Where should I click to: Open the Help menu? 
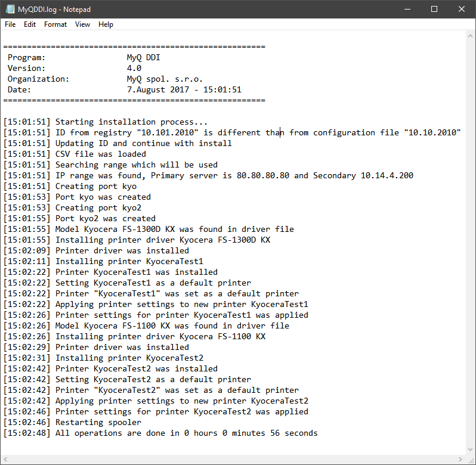[x=106, y=24]
